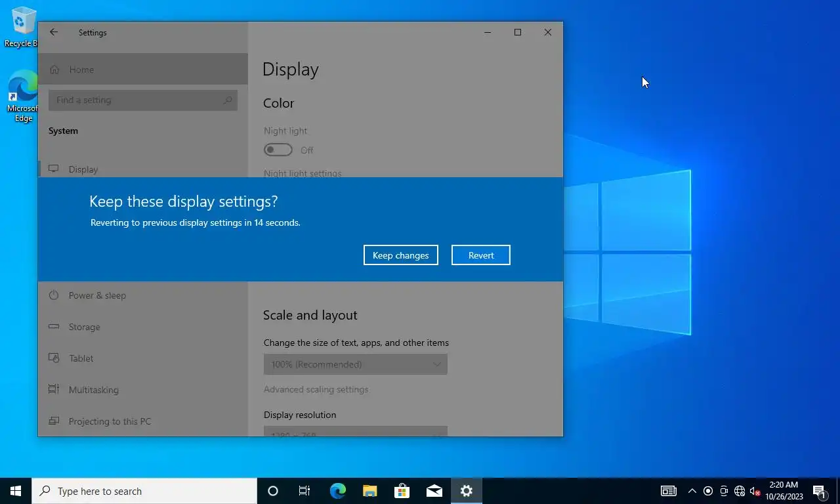This screenshot has height=504, width=840.
Task: Click the Storage drive icon
Action: pos(54,327)
